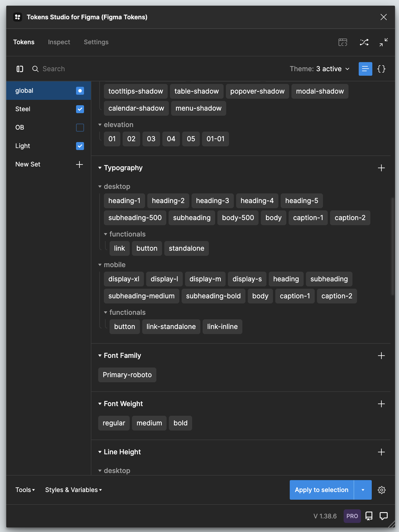
Task: Select the bold font weight token
Action: coord(180,423)
